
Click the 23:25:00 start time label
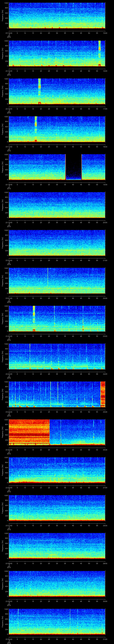9,450
